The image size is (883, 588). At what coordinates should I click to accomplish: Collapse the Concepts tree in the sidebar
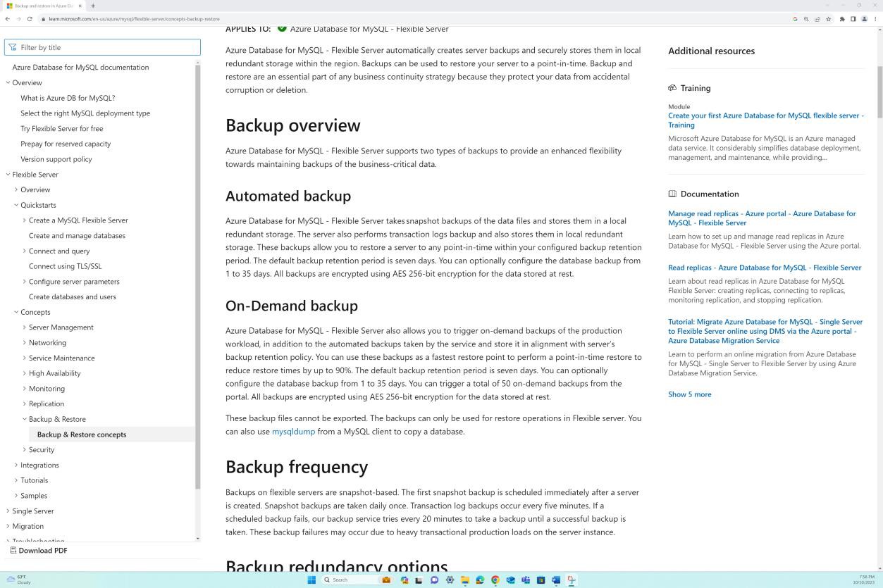16,312
